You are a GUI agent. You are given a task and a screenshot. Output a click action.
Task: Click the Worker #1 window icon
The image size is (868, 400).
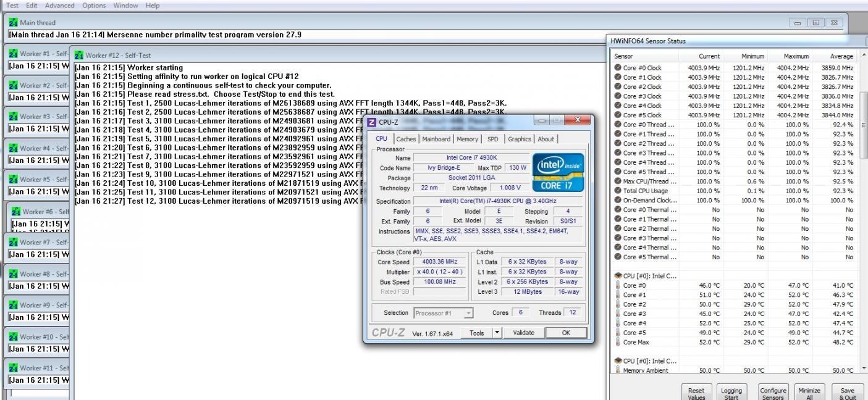14,54
